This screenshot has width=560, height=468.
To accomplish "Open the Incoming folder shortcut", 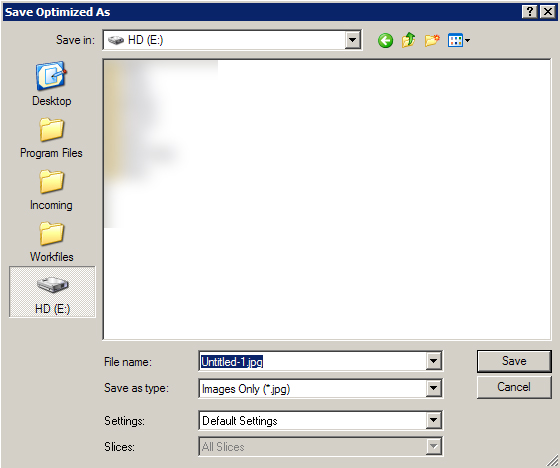I will pyautogui.click(x=51, y=190).
